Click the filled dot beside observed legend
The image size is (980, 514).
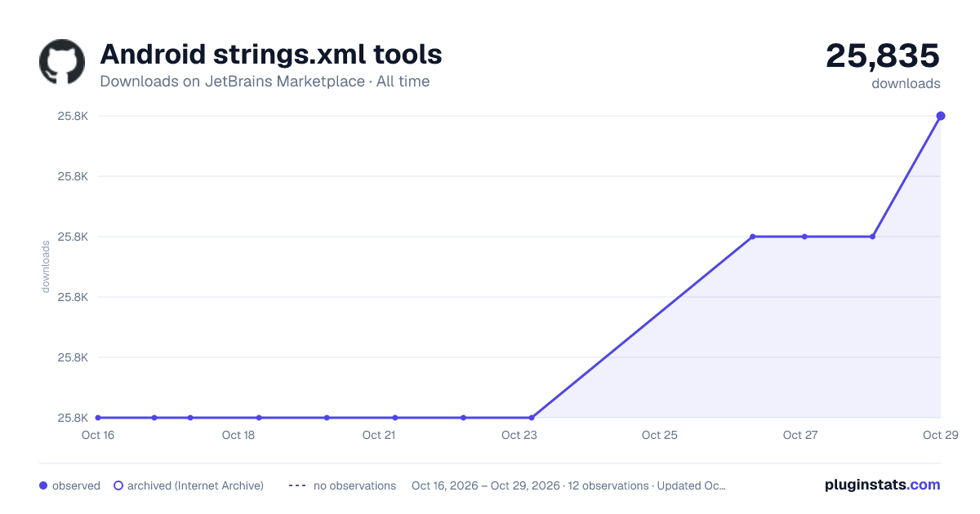click(43, 485)
